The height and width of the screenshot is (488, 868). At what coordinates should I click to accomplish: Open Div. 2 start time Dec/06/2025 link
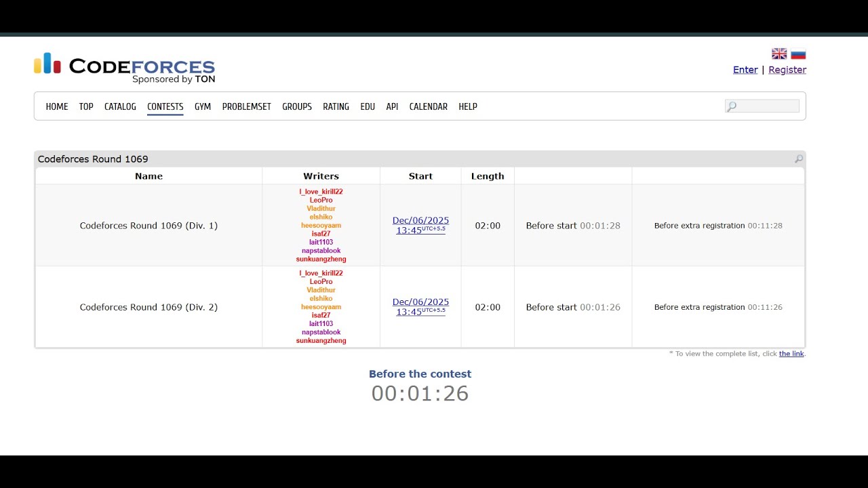point(420,307)
